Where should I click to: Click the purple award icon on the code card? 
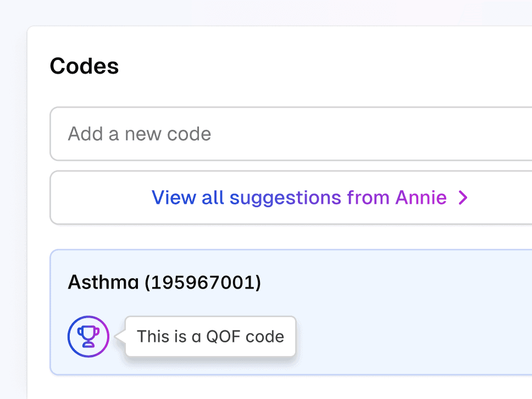click(x=88, y=336)
